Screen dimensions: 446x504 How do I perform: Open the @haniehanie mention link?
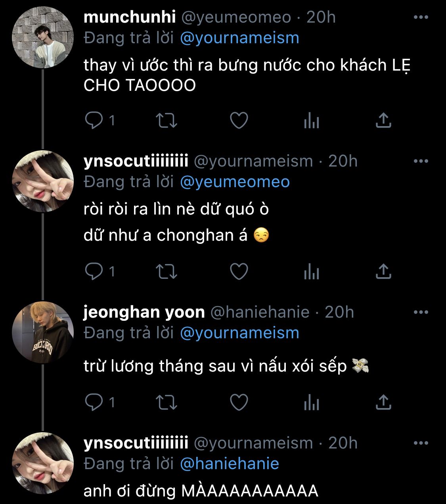[230, 464]
